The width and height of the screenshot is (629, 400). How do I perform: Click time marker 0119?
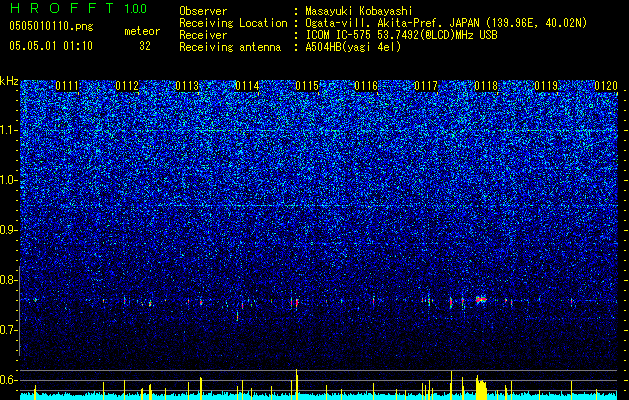546,86
